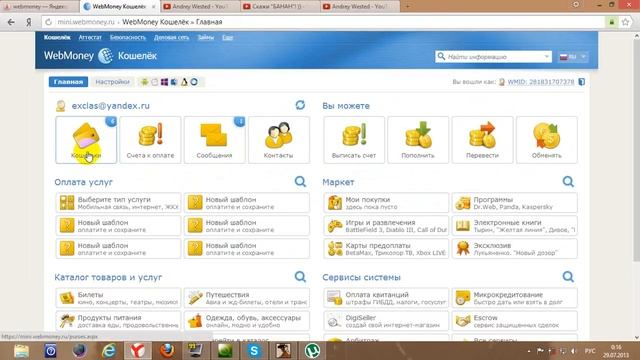
Task: Open Выберите тип услуги
Action: point(118,203)
